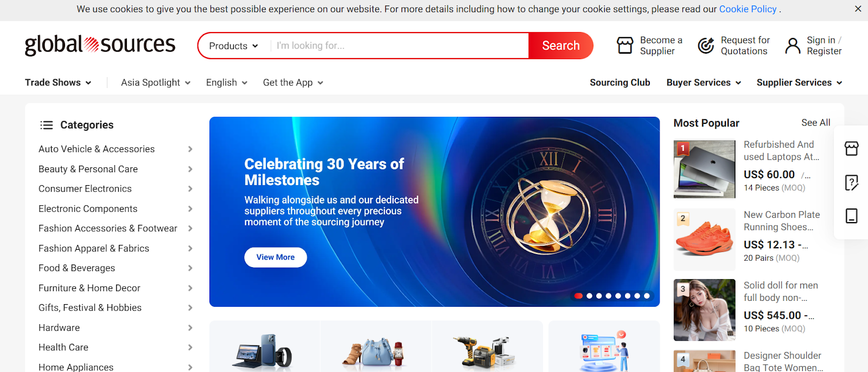
Task: Close the cookie notice banner
Action: [x=858, y=9]
